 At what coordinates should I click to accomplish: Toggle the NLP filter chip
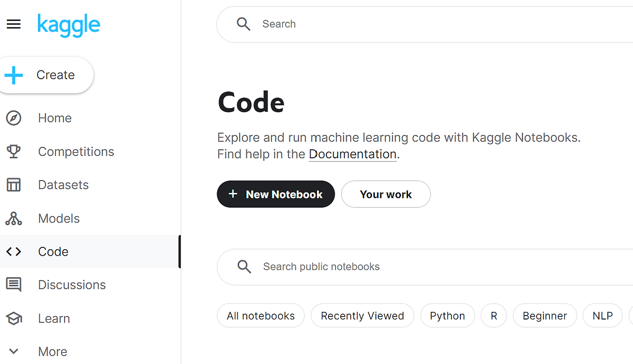602,315
